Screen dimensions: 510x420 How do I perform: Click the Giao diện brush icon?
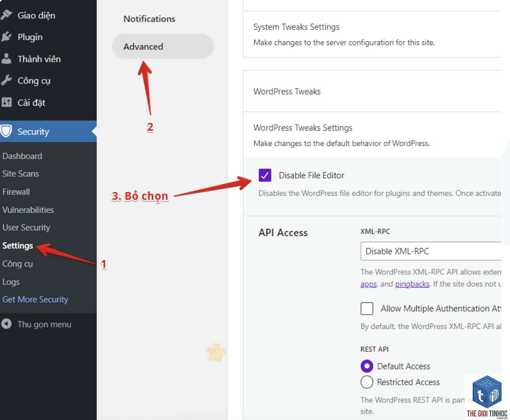click(x=6, y=15)
